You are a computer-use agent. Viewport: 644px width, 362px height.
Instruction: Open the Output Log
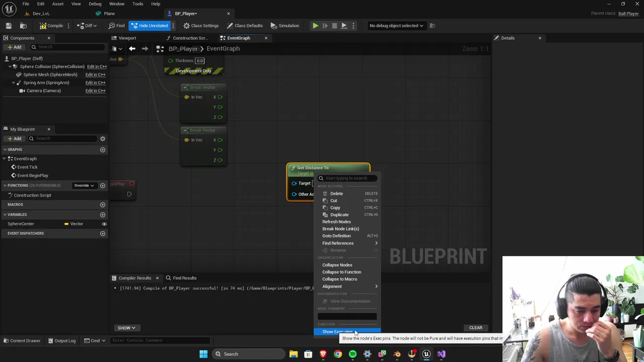pos(61,340)
